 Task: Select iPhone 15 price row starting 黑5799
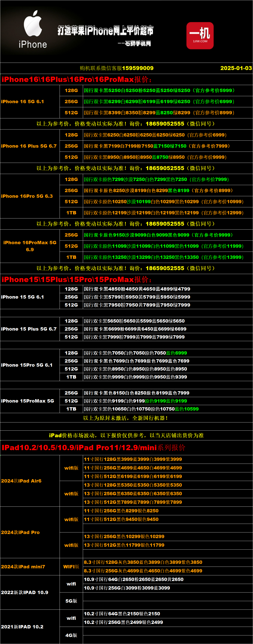pos(168,297)
